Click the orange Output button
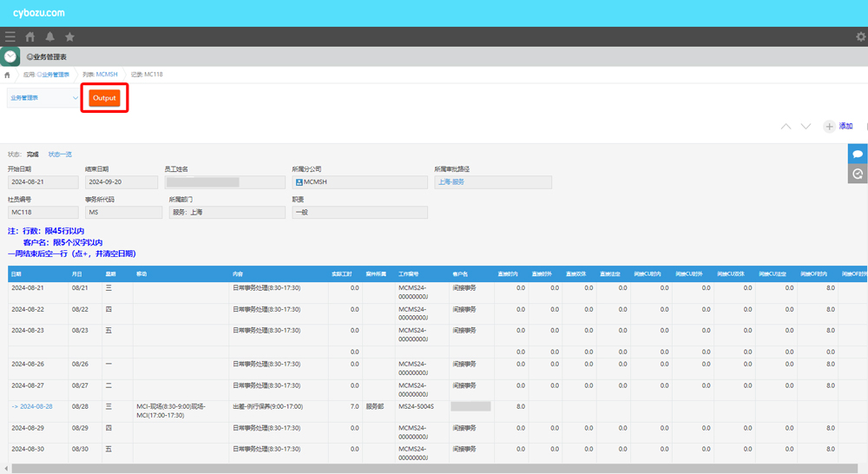This screenshot has height=474, width=868. [x=104, y=98]
